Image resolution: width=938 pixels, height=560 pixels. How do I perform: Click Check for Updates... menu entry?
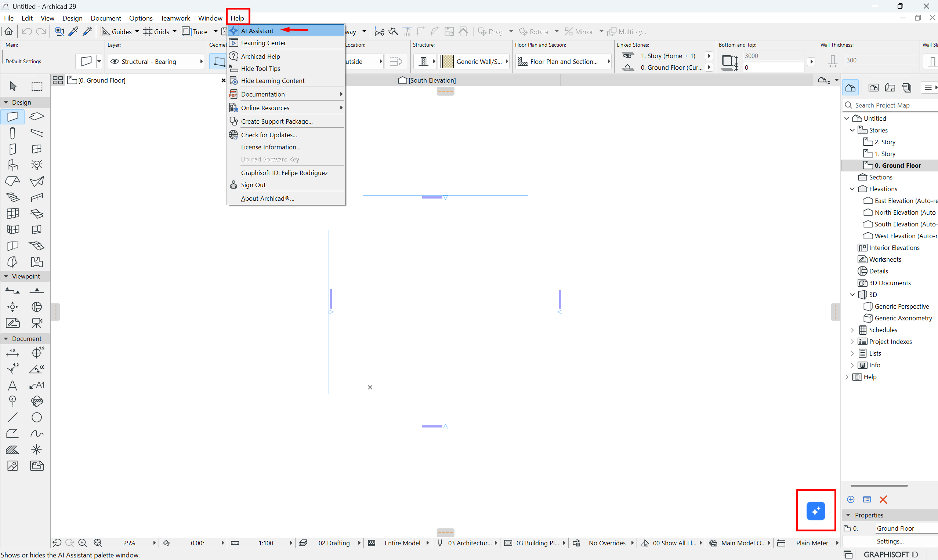(x=269, y=135)
